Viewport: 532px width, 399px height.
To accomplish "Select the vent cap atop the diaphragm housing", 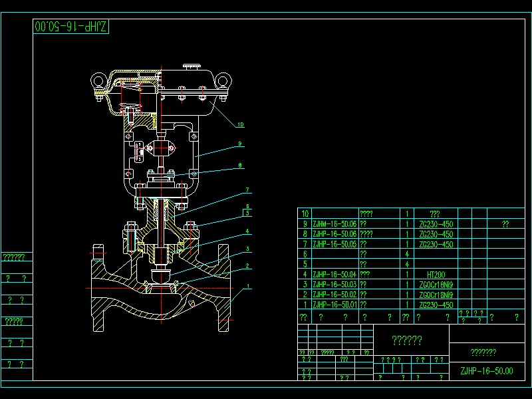I will click(192, 67).
